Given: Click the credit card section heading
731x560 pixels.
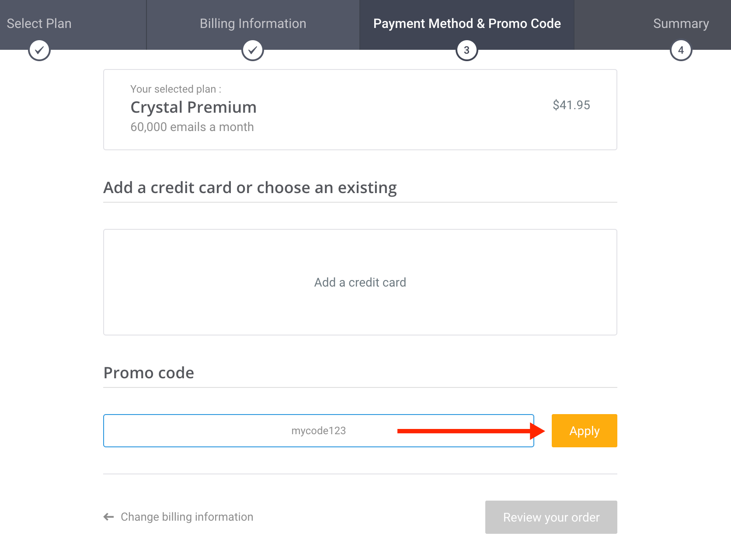Looking at the screenshot, I should (x=250, y=188).
